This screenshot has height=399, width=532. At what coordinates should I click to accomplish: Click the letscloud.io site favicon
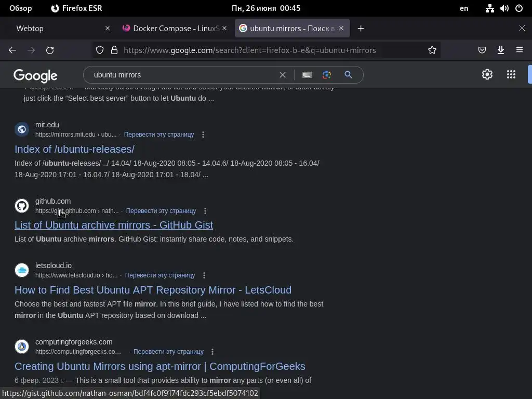click(22, 270)
